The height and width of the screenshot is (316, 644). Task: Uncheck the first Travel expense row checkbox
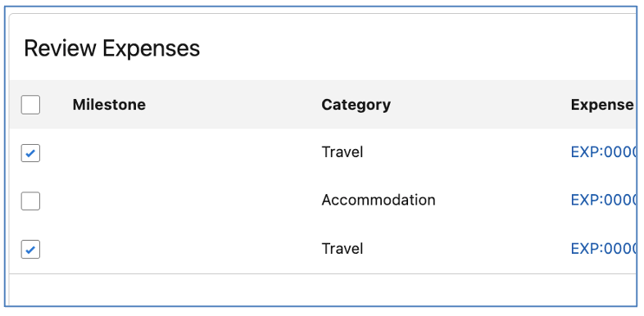[x=30, y=153]
